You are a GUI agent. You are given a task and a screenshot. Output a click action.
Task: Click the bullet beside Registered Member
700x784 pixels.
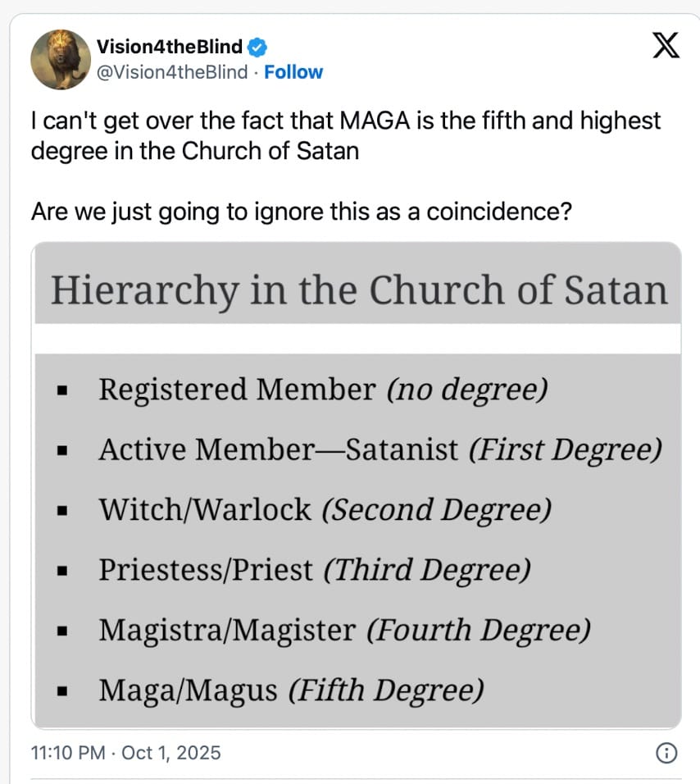coord(61,390)
